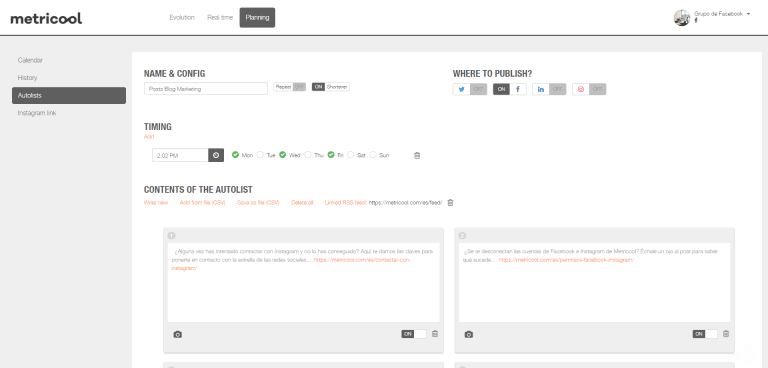Open the clock time picker icon
This screenshot has height=368, width=768.
pyautogui.click(x=216, y=155)
